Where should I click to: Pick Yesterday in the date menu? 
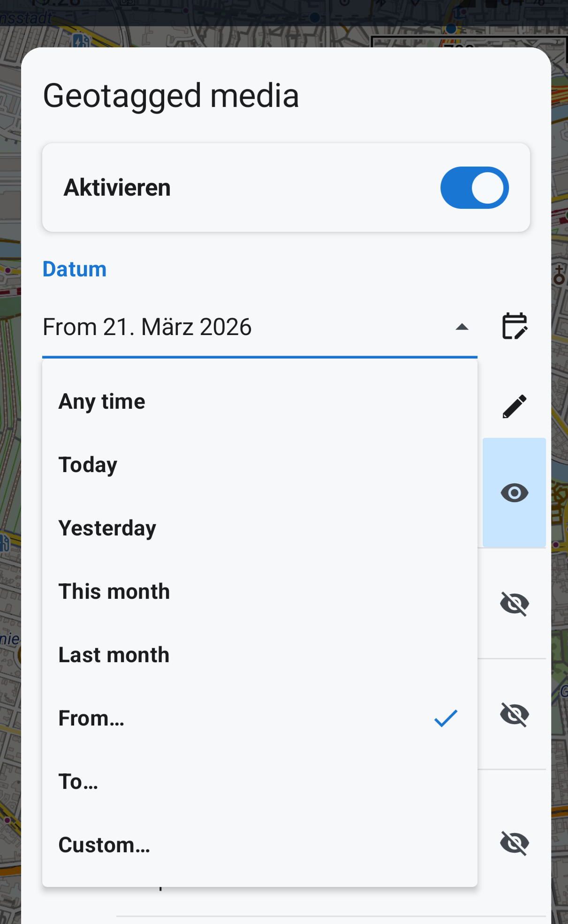pyautogui.click(x=107, y=528)
